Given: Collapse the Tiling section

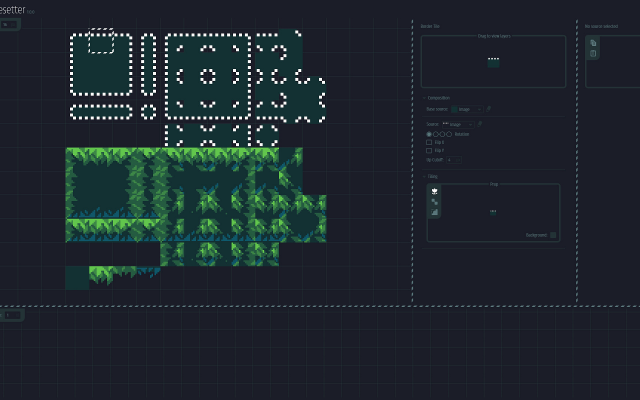Looking at the screenshot, I should coord(431,176).
